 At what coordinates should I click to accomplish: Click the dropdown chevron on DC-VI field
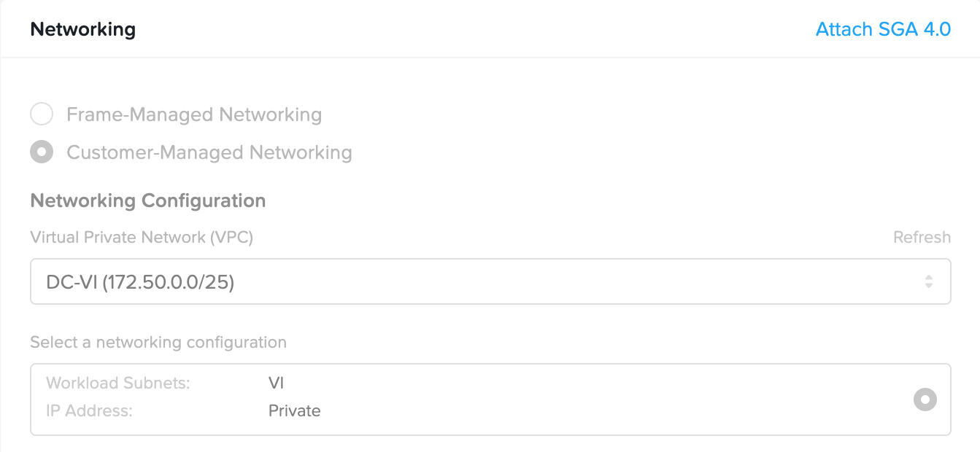pyautogui.click(x=929, y=281)
